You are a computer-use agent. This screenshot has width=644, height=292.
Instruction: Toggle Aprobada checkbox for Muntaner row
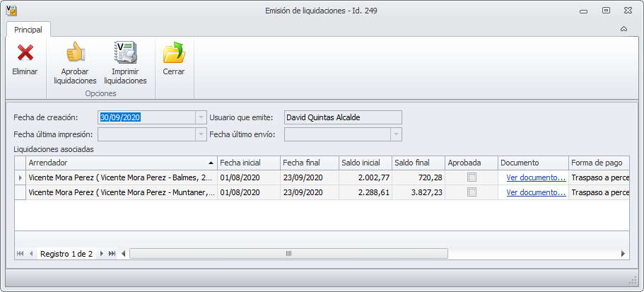pyautogui.click(x=472, y=192)
